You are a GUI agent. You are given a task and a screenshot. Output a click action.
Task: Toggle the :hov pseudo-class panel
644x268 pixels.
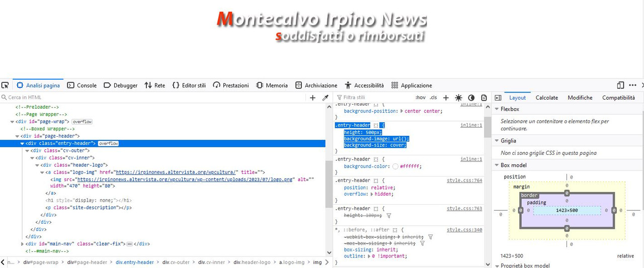420,98
